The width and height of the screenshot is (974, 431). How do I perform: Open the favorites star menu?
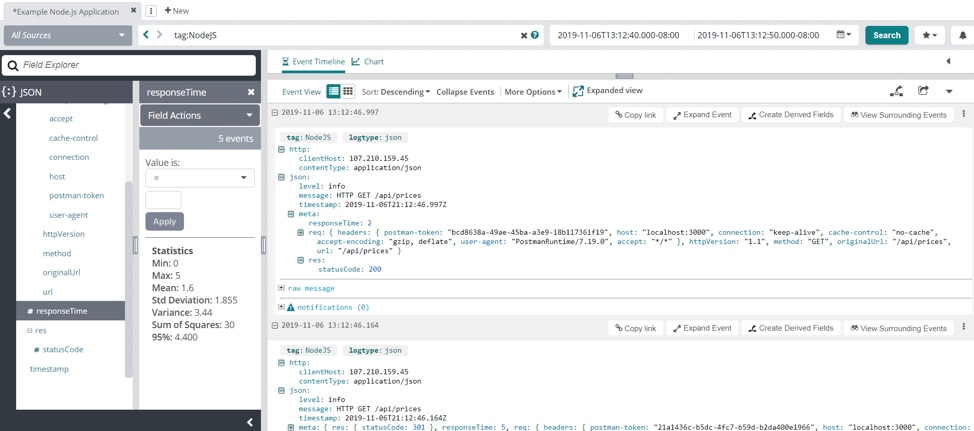[x=929, y=35]
